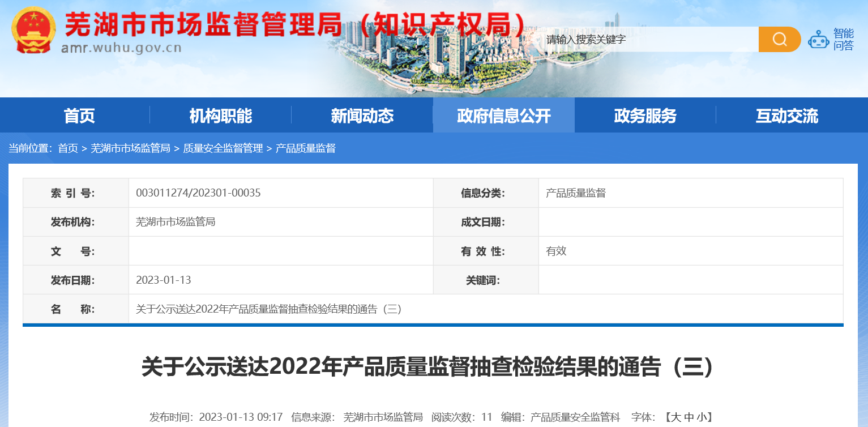This screenshot has height=427, width=868.
Task: Click the 有效 validity value
Action: (x=556, y=251)
